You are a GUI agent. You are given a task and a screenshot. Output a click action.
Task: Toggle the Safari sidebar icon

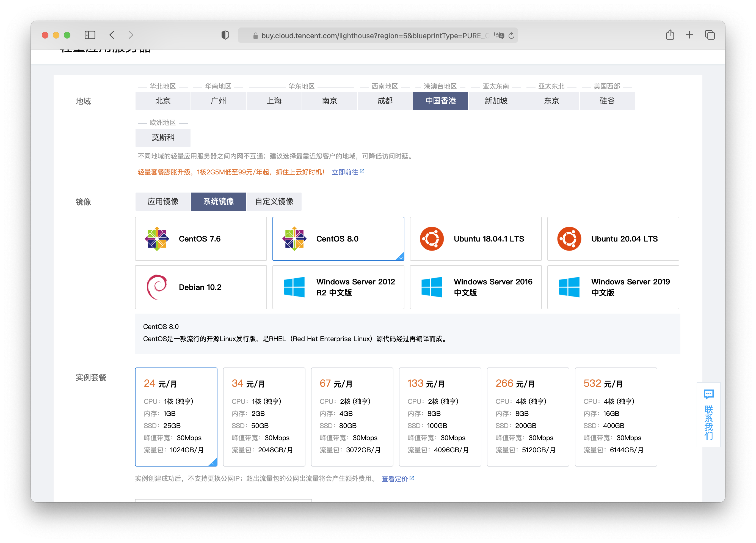(90, 35)
